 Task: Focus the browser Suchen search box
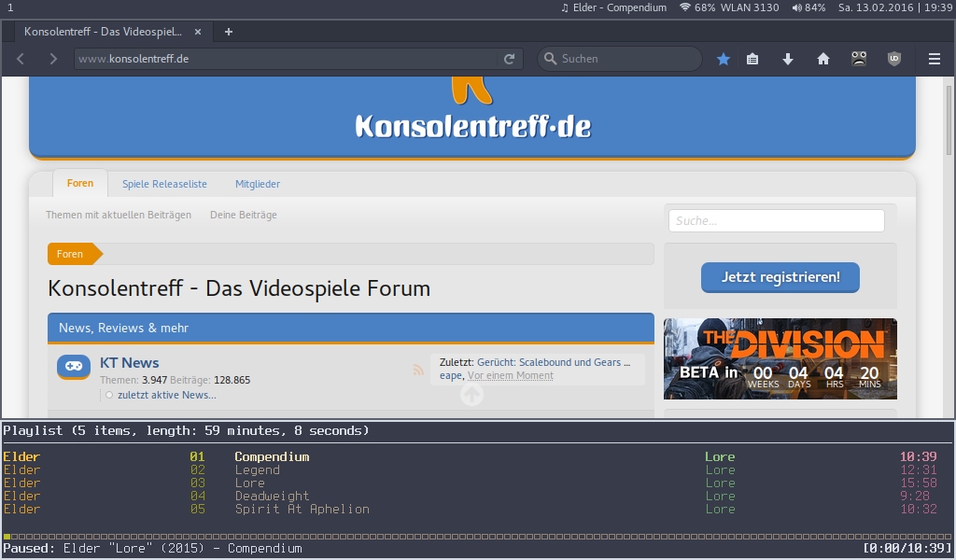(x=620, y=59)
